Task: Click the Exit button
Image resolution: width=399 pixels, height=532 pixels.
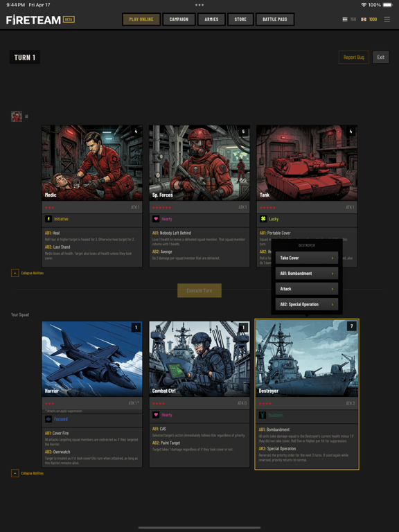Action: (x=381, y=57)
